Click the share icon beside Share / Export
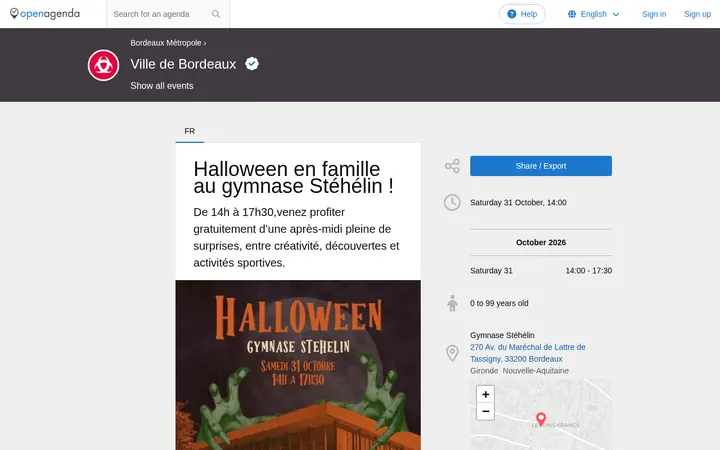720x450 pixels. pos(452,166)
